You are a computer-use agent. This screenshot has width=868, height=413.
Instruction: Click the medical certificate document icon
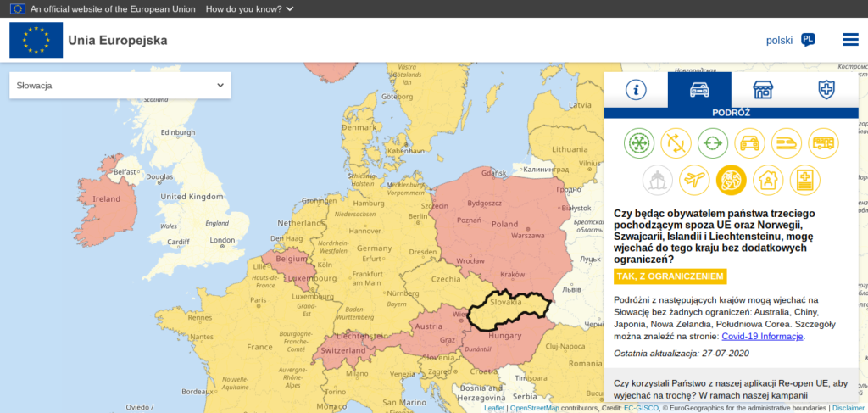pos(804,180)
